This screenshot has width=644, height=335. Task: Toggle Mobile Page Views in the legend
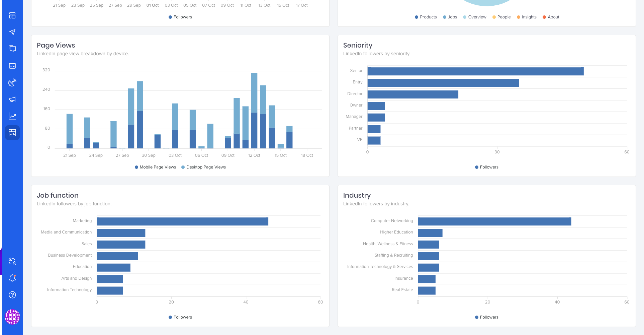point(155,167)
